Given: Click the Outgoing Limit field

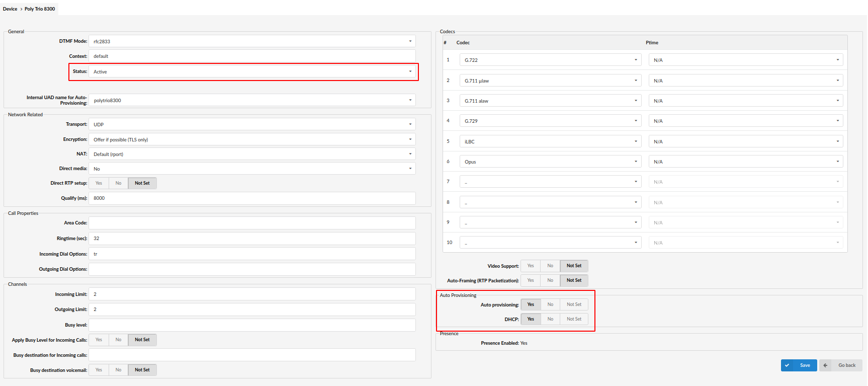Looking at the screenshot, I should click(x=252, y=310).
